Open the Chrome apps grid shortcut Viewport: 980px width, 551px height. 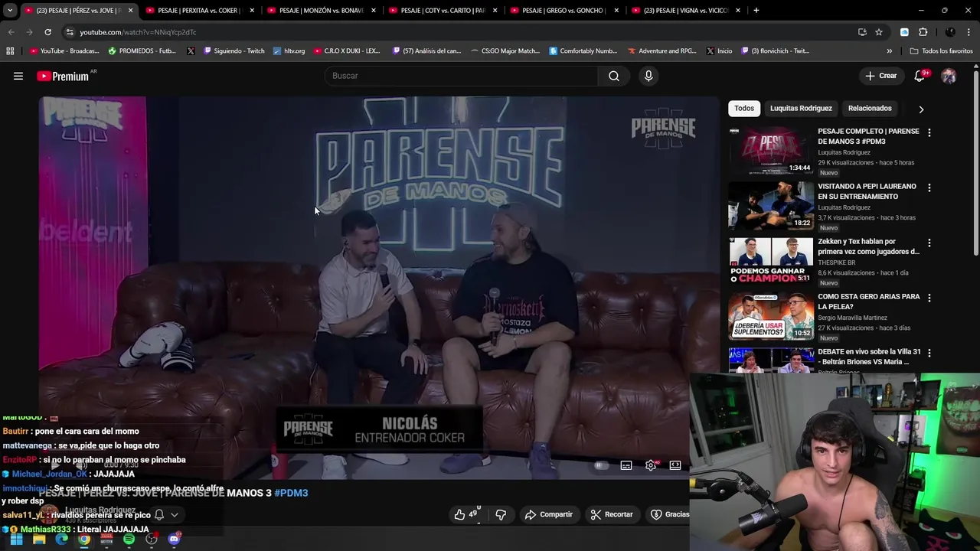pos(10,51)
